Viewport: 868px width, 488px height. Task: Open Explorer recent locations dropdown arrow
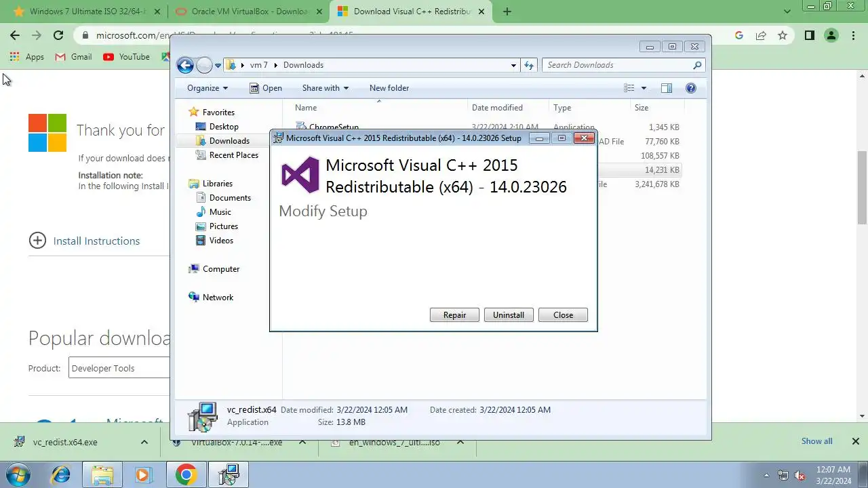tap(218, 66)
